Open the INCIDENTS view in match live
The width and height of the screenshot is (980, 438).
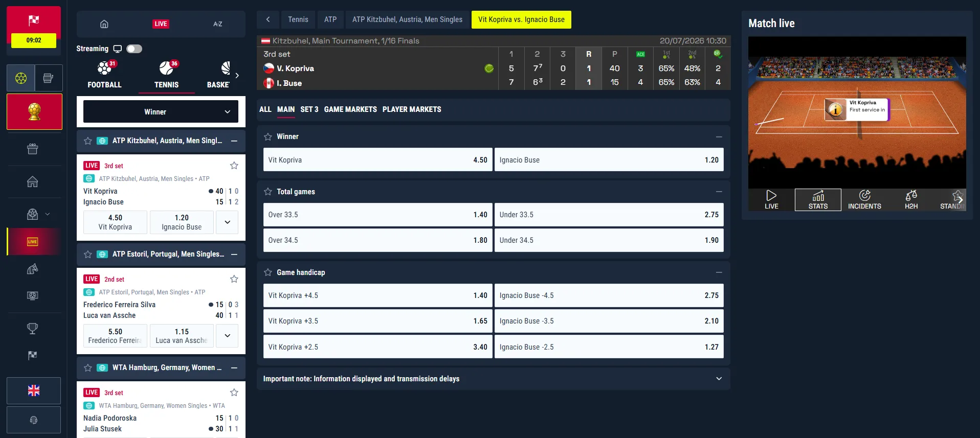(864, 200)
